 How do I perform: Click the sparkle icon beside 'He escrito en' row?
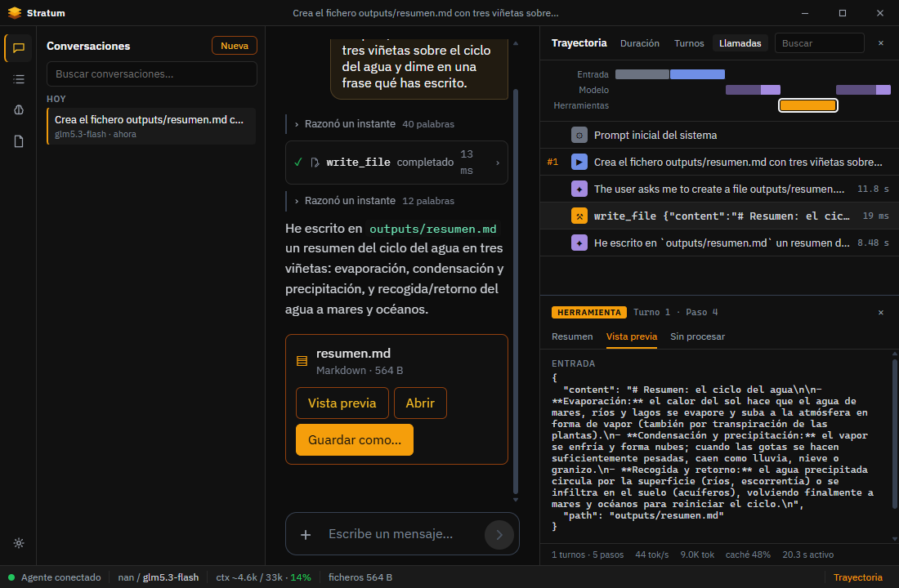(579, 243)
